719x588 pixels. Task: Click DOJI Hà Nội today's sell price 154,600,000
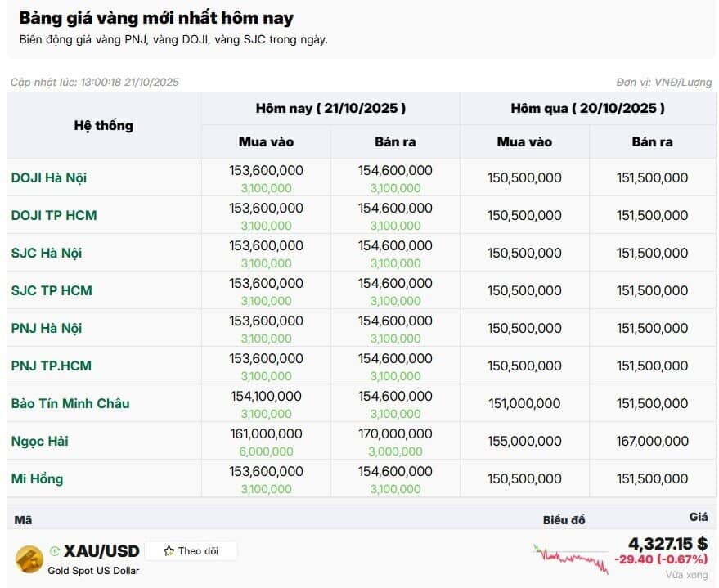pyautogui.click(x=395, y=170)
